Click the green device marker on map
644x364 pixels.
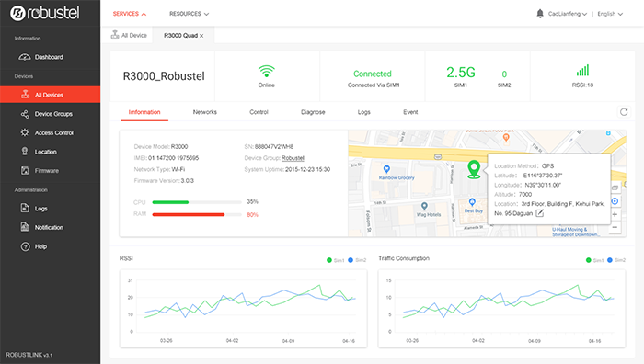coord(474,169)
